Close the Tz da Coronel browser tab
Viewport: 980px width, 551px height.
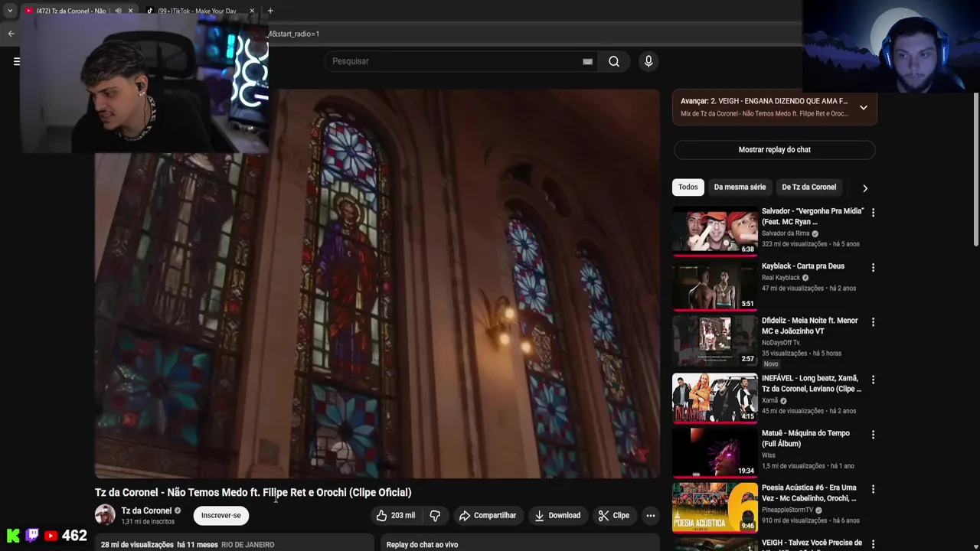130,11
